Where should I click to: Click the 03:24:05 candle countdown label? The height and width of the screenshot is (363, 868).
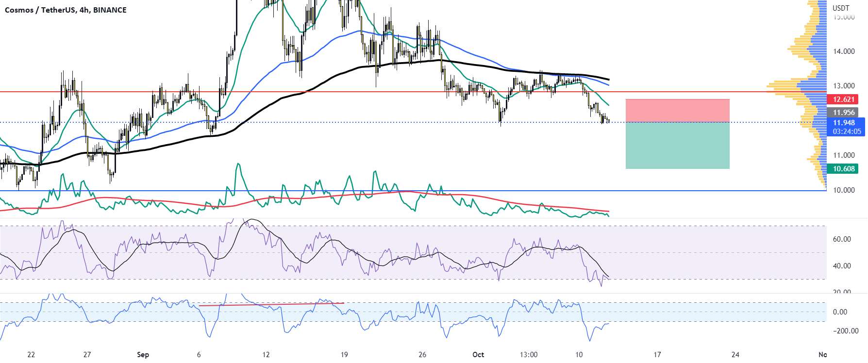(x=847, y=132)
